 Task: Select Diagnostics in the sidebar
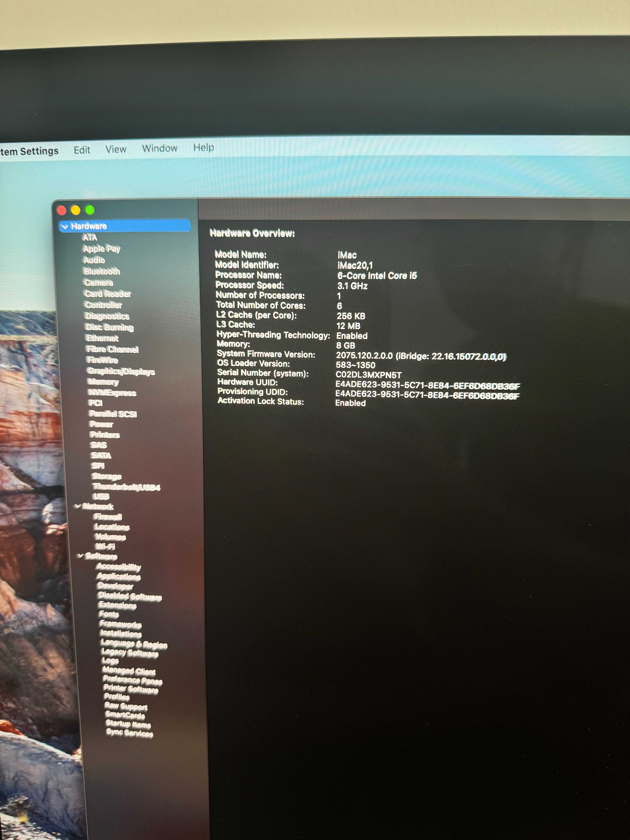(108, 316)
